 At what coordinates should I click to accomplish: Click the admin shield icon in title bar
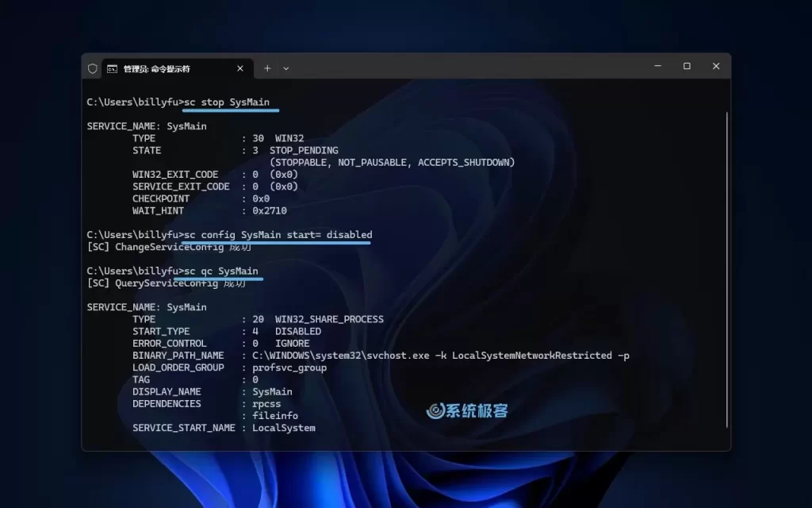[x=92, y=68]
